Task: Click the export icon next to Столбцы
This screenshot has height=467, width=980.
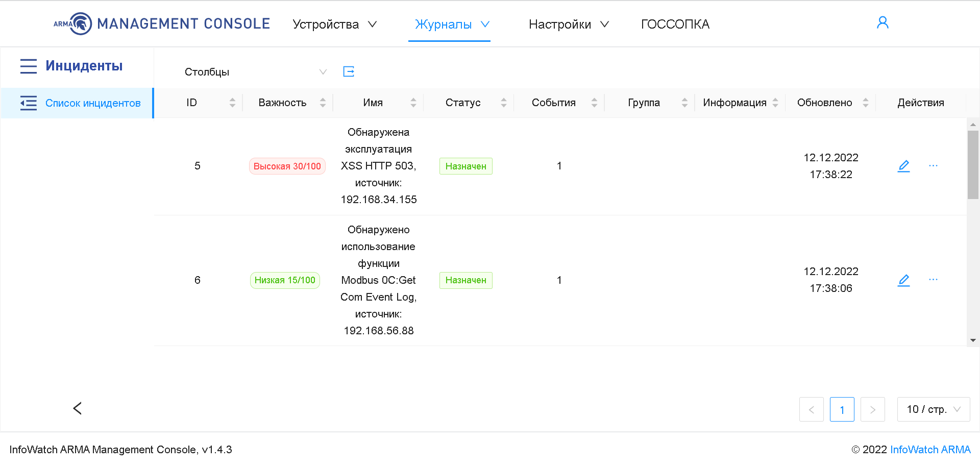Action: 349,71
